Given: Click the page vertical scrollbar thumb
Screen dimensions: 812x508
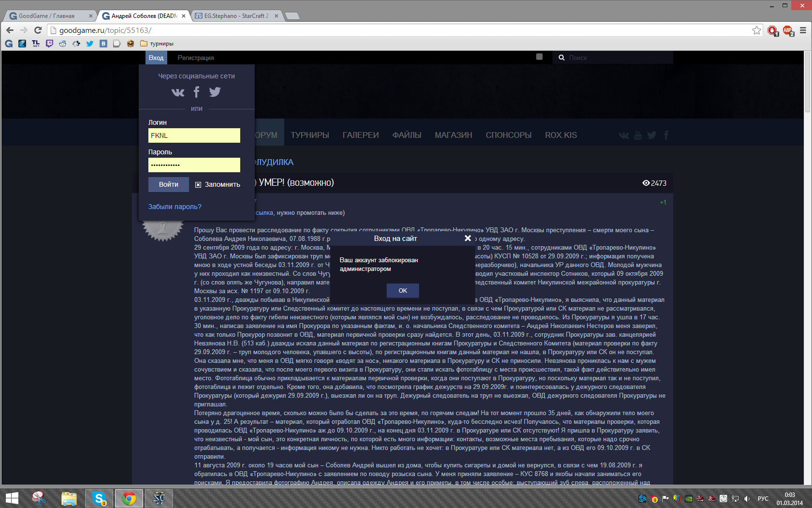Looking at the screenshot, I should 808,83.
